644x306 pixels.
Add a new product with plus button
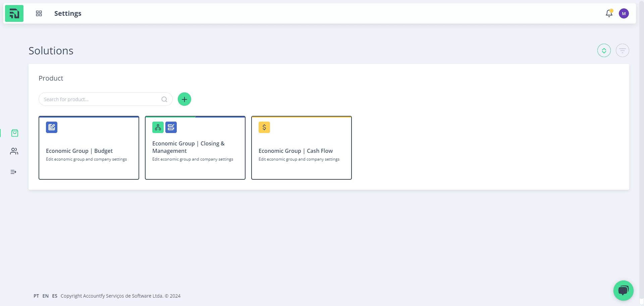coord(184,99)
